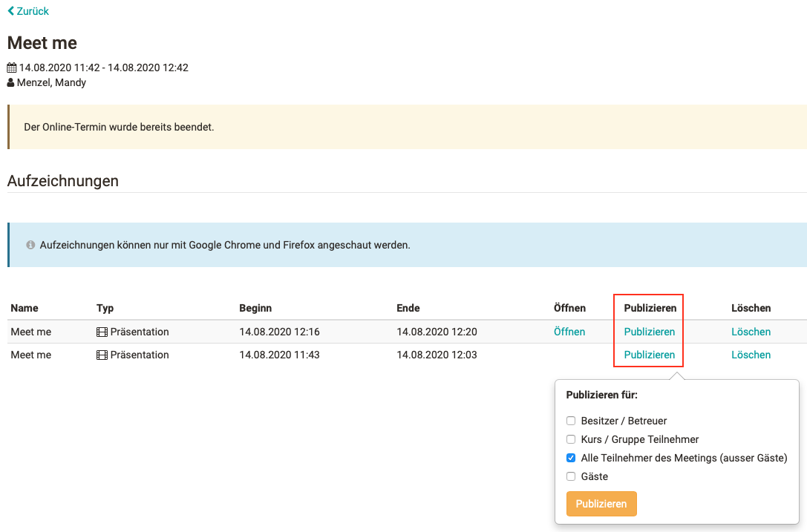Click the Ende column header
This screenshot has width=807, height=532.
click(408, 308)
